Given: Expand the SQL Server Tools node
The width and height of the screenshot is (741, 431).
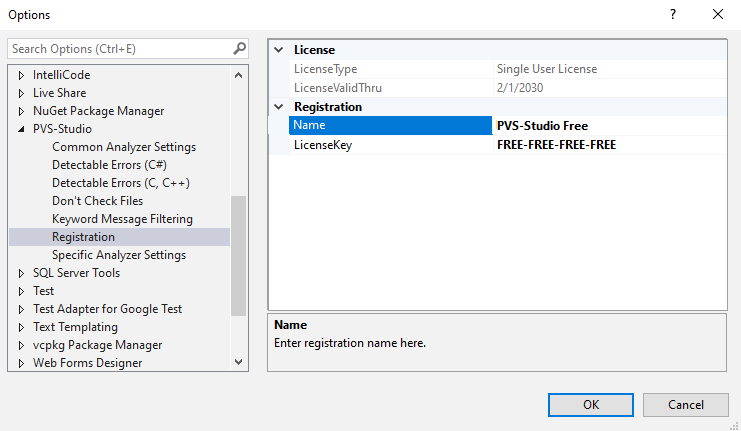Looking at the screenshot, I should 21,273.
